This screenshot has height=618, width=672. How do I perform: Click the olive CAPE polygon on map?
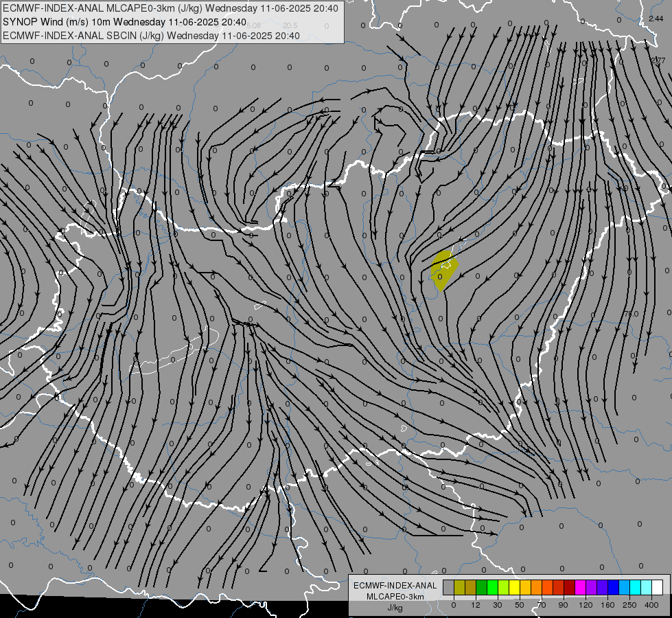(443, 271)
